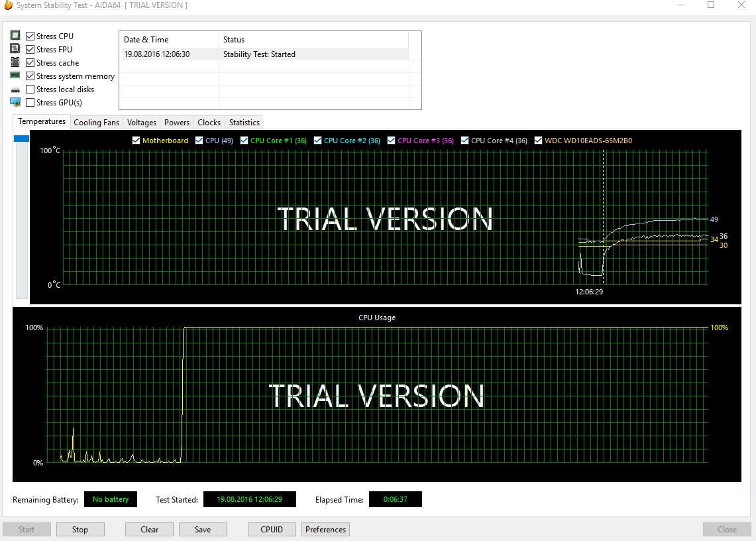Stop the running stability test
Viewport: 756px width, 541px height.
click(80, 530)
